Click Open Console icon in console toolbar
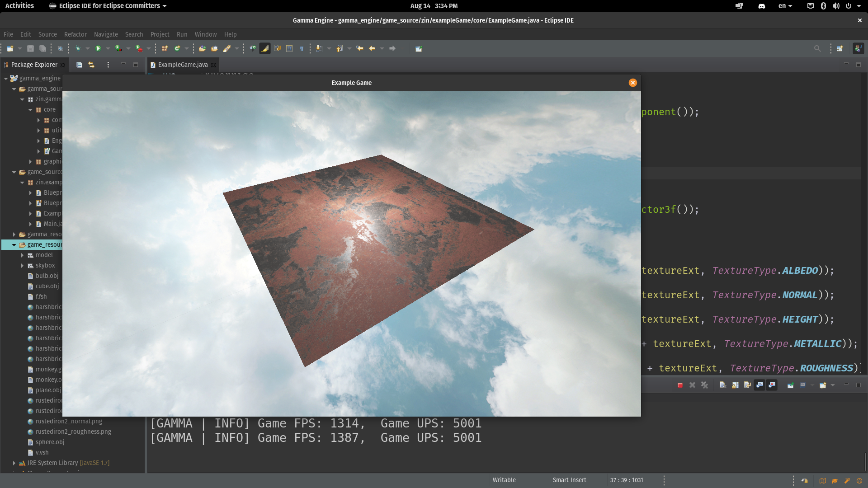The width and height of the screenshot is (868, 488). pos(823,385)
